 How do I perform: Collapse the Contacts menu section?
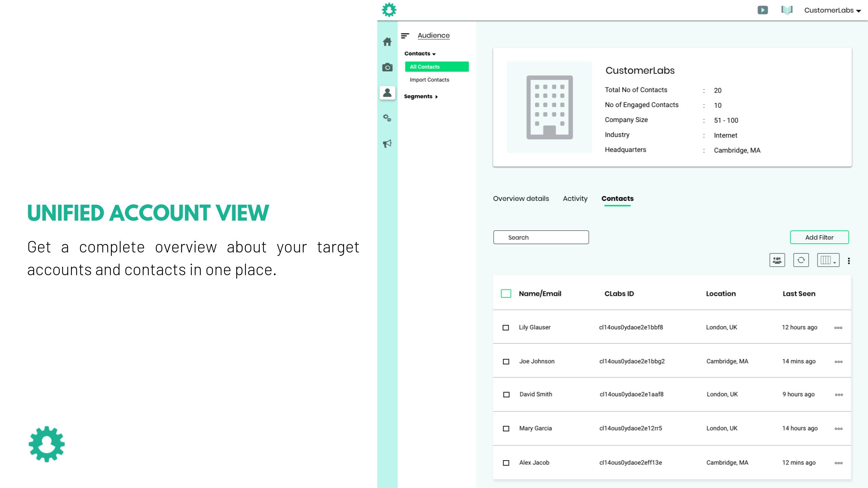point(420,54)
